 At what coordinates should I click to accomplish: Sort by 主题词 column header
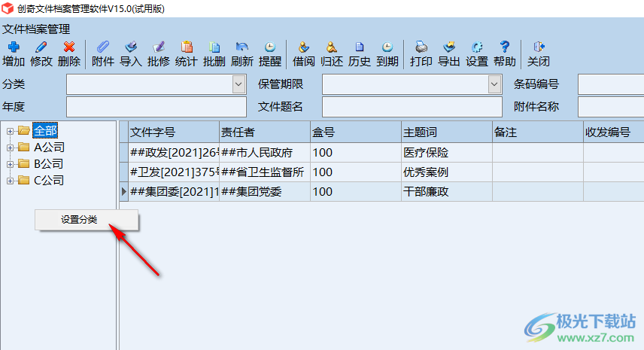tap(447, 132)
